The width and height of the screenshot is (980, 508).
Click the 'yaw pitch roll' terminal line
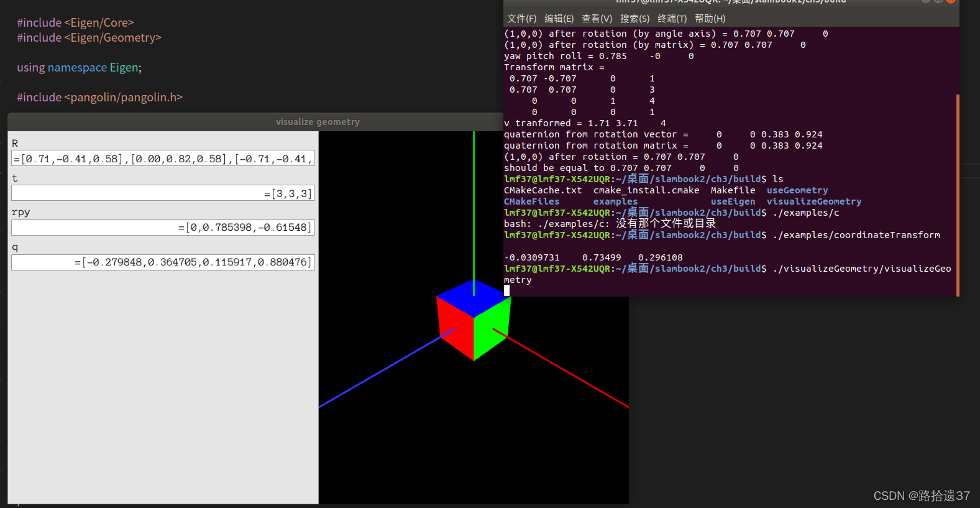pyautogui.click(x=599, y=56)
